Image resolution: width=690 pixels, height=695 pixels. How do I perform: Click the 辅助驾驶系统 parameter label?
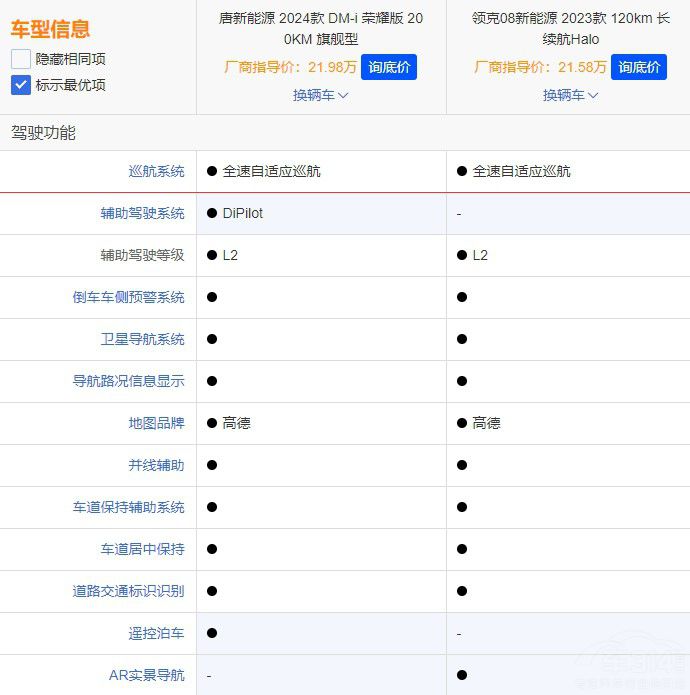tap(142, 213)
